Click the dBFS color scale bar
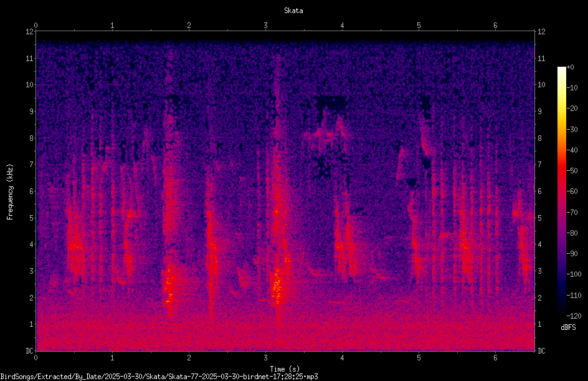This screenshot has height=381, width=588. point(561,191)
